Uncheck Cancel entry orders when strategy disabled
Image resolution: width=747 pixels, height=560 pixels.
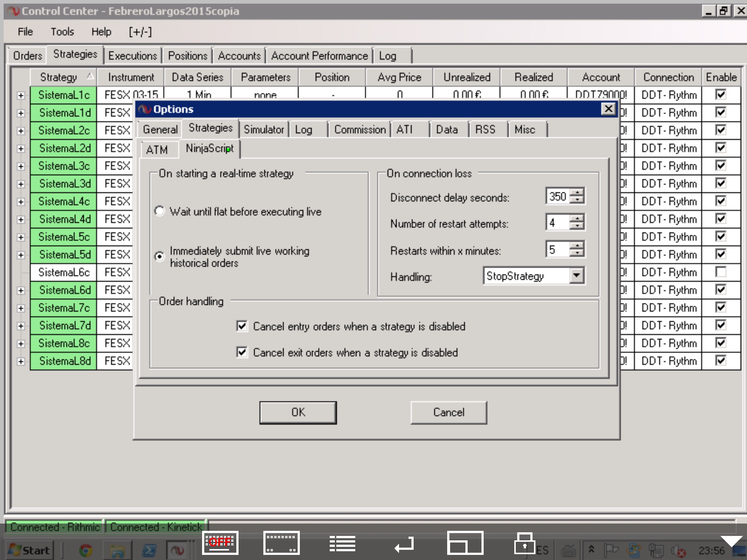click(x=242, y=326)
